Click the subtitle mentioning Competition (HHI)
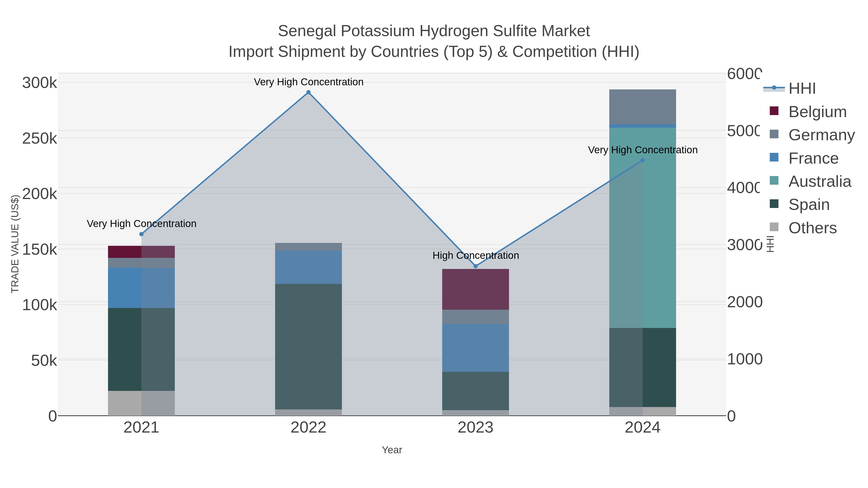868x488 pixels. coord(434,52)
